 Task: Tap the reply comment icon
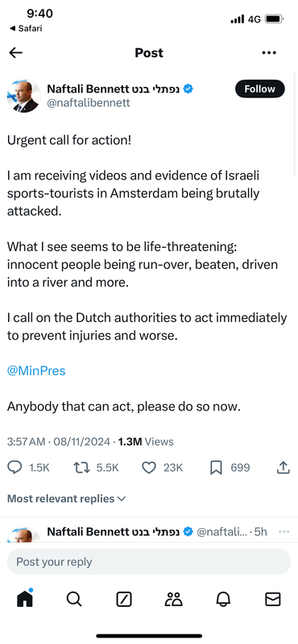pos(15,468)
